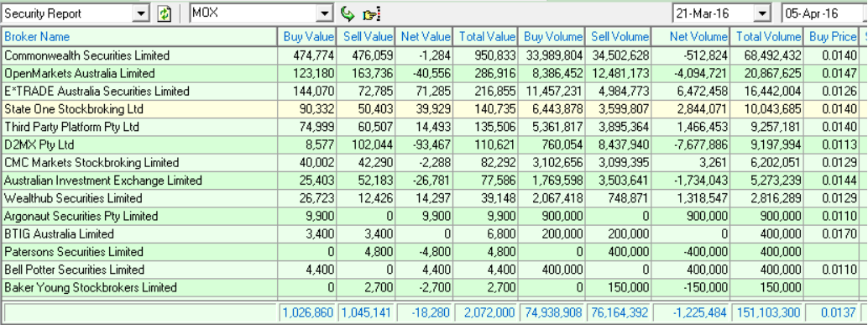Open the 21-Mar-16 start date dropdown
Image resolution: width=868 pixels, height=325 pixels.
pyautogui.click(x=764, y=13)
